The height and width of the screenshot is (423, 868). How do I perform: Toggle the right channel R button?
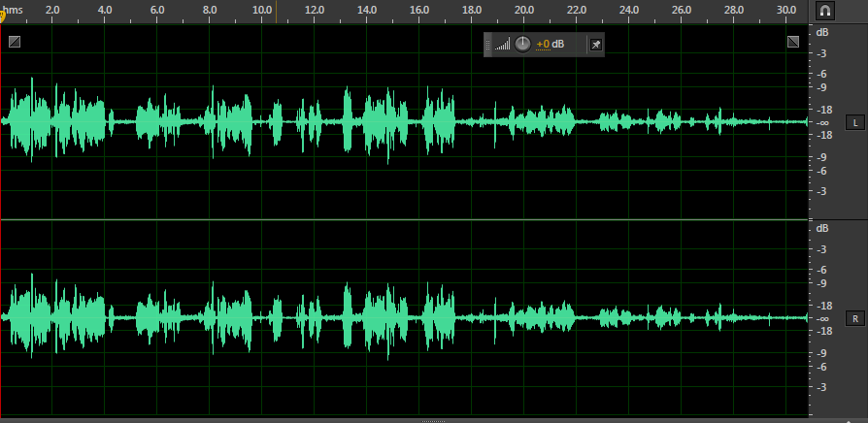click(855, 318)
